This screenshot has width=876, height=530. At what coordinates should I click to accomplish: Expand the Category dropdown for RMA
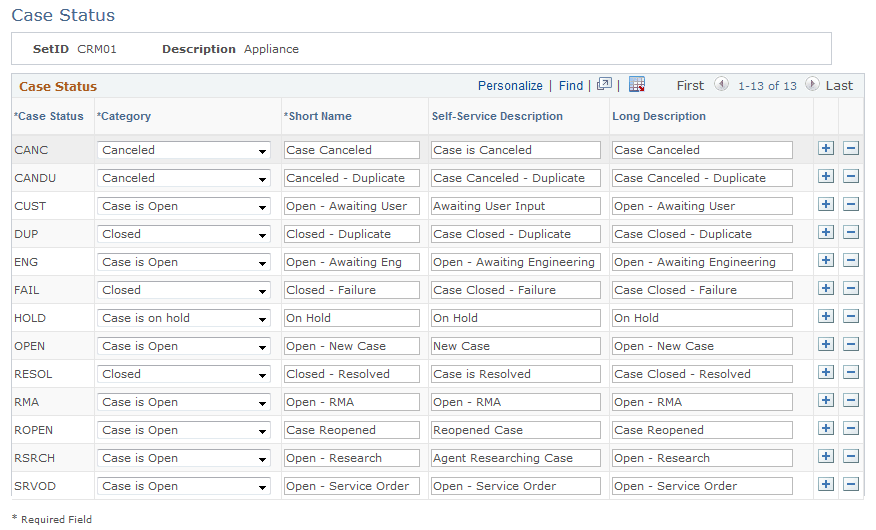tap(184, 402)
